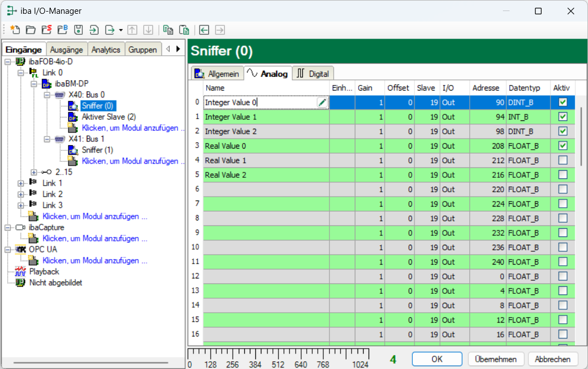Enable Aktiv checkbox in row 6
Viewport: 588px width, 369px height.
tap(563, 189)
